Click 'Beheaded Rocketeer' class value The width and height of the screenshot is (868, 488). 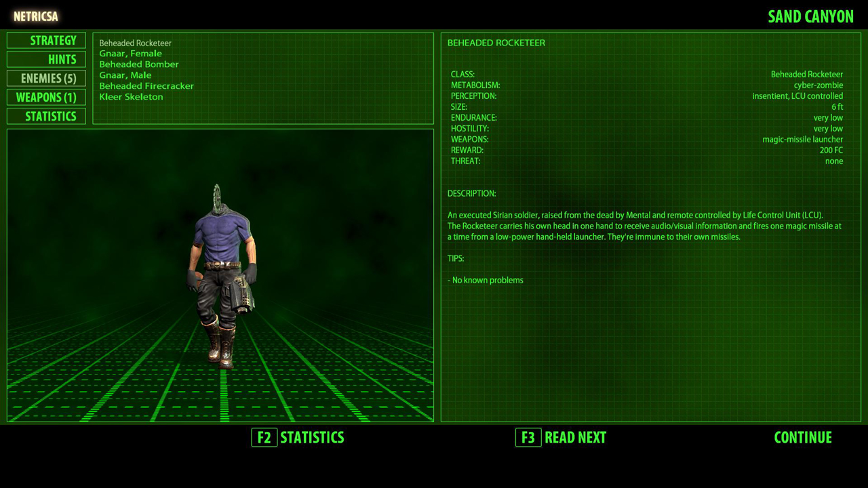coord(807,75)
